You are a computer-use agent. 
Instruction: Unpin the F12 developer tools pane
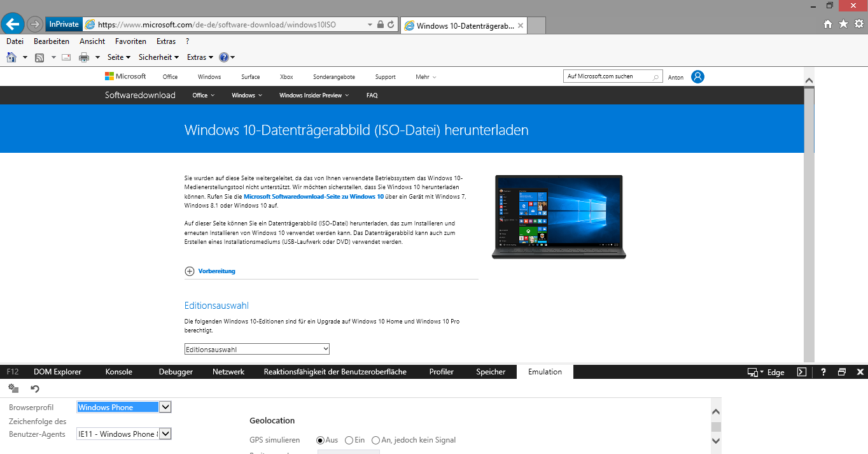[x=842, y=372]
